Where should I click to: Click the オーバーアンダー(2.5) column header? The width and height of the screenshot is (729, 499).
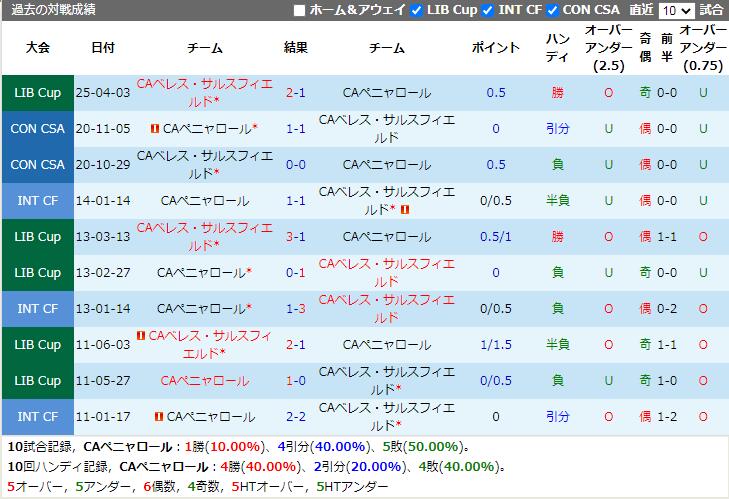[x=609, y=47]
